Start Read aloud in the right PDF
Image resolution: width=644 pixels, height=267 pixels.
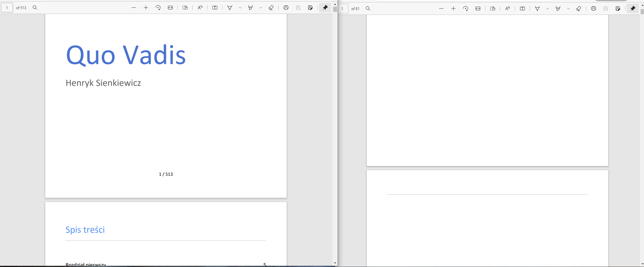click(x=508, y=8)
